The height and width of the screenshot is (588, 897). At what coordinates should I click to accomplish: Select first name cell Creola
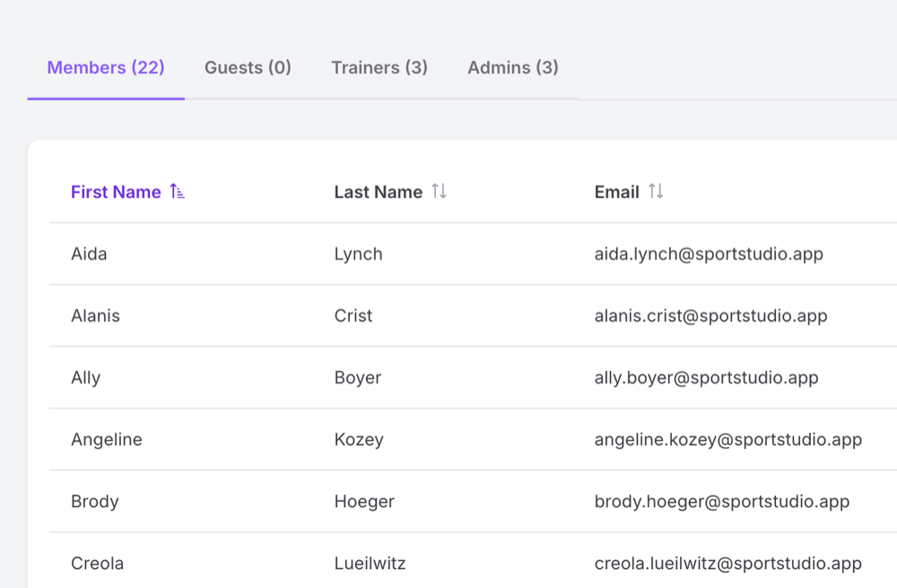pos(97,564)
